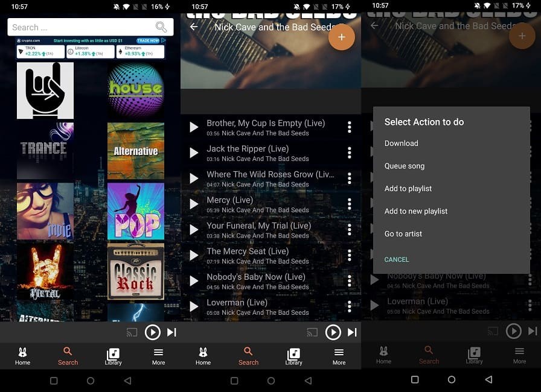This screenshot has height=392, width=541.
Task: Switch to the Library tab
Action: click(113, 356)
